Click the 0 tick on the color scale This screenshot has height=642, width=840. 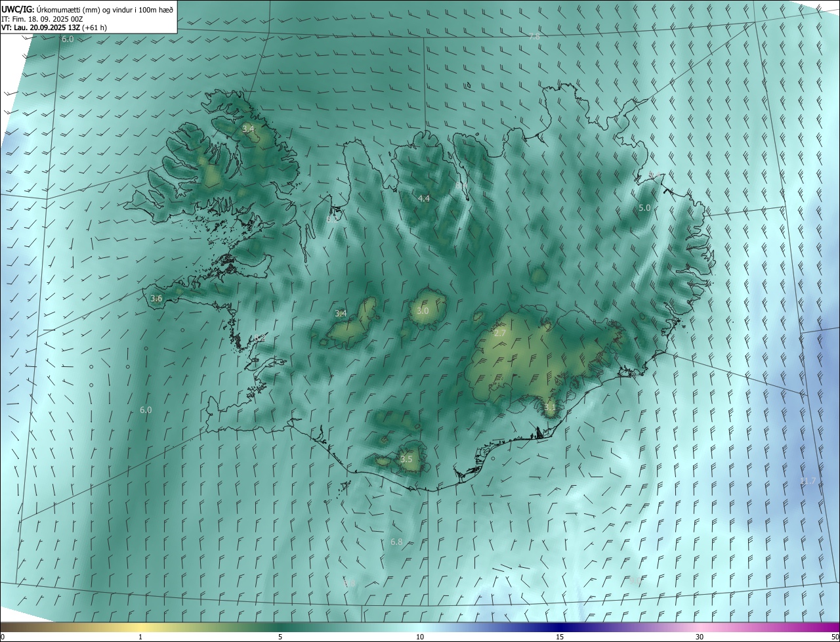point(3,637)
